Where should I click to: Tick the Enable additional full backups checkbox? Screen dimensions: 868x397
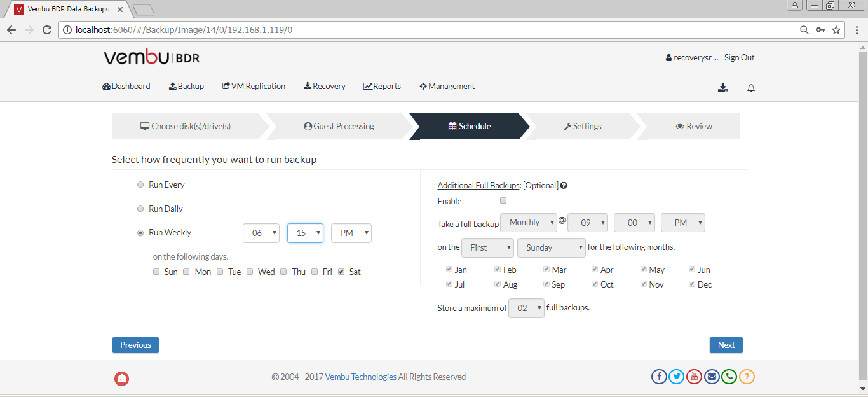pos(503,200)
